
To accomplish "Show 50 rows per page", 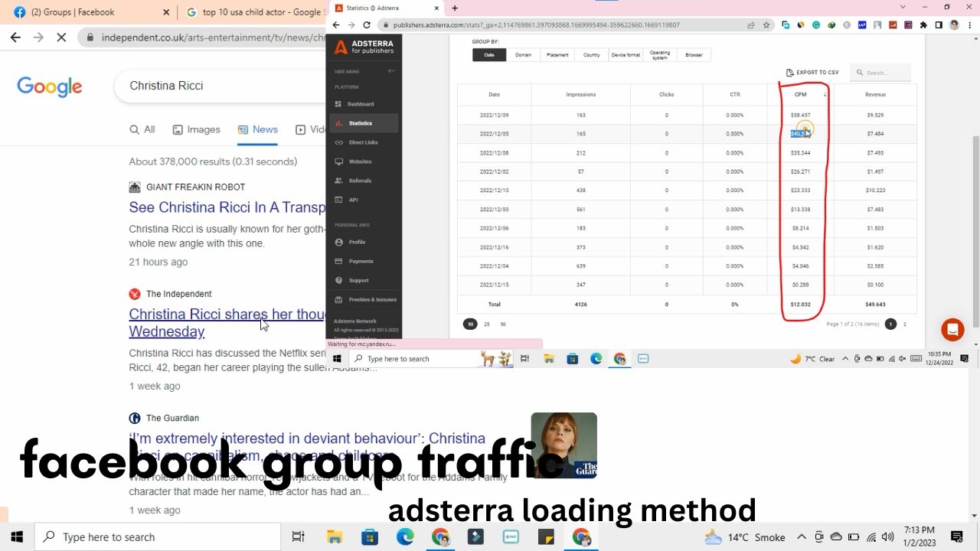I will (503, 324).
